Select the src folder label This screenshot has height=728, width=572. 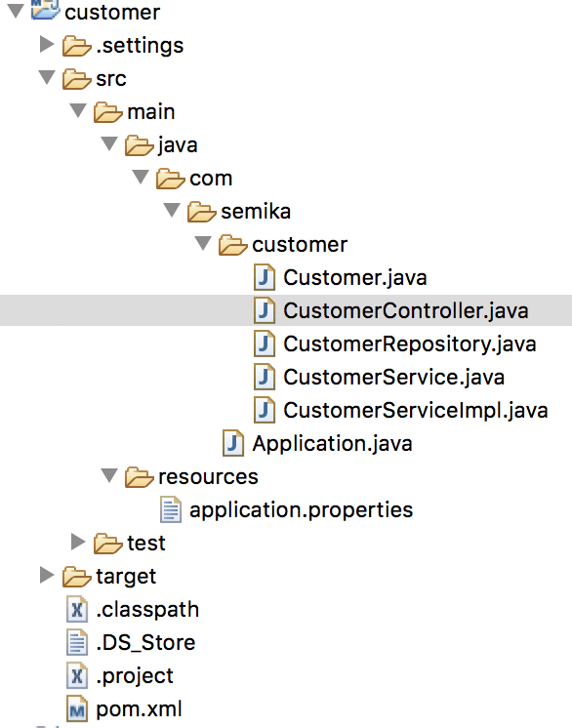[x=111, y=78]
